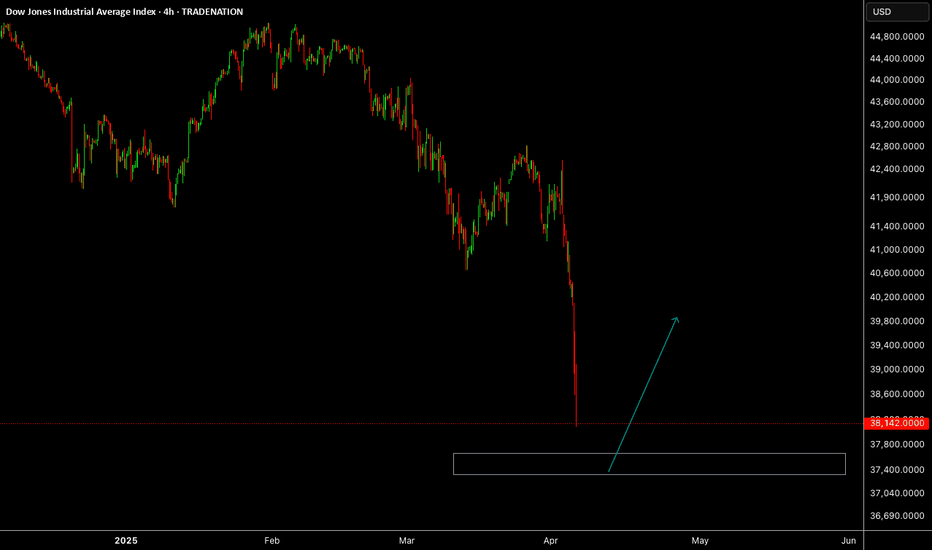
Task: Click the 41,400.0000 price axis label
Action: [897, 227]
